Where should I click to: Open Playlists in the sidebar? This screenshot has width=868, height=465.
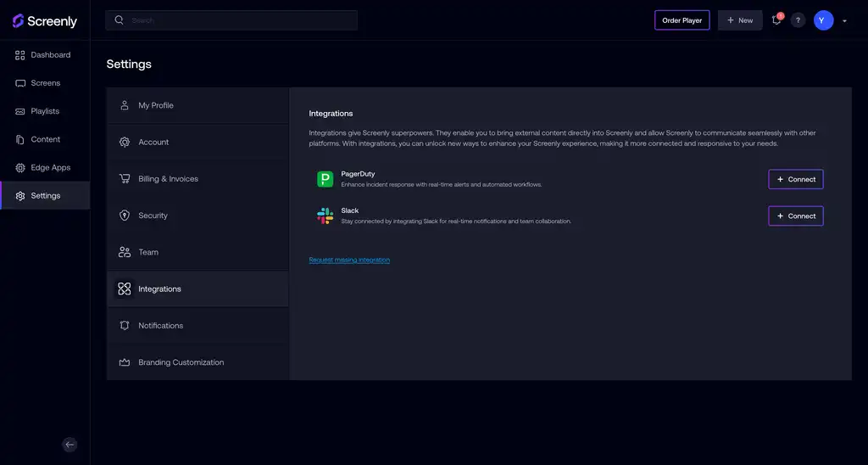(x=45, y=111)
